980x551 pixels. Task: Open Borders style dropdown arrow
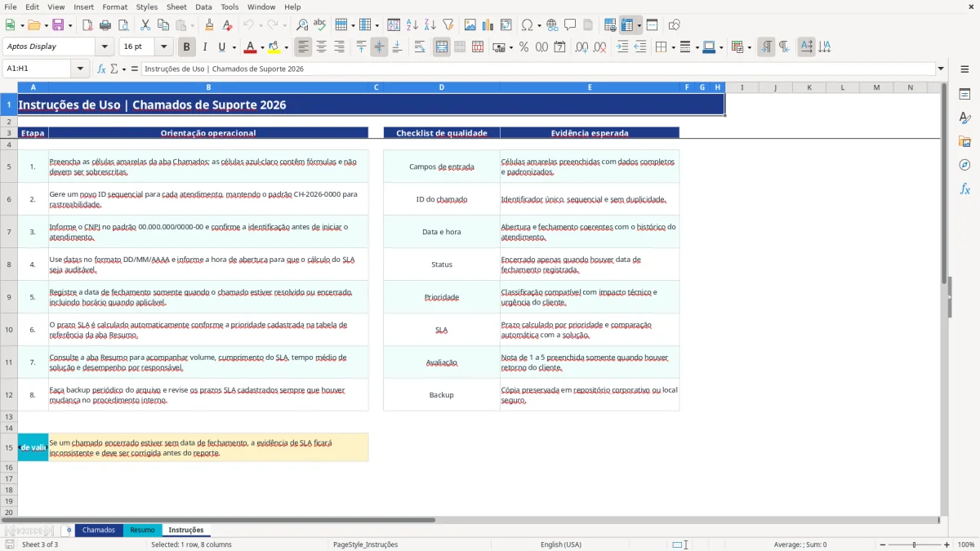coord(699,47)
